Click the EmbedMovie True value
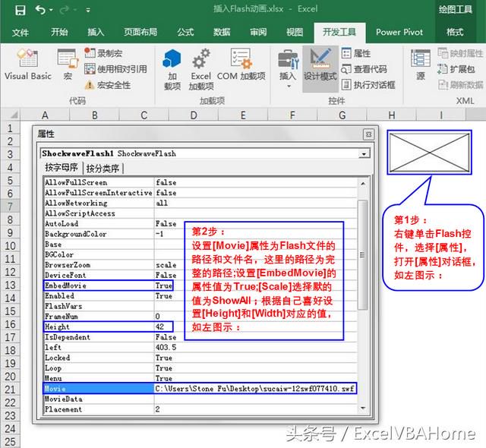The height and width of the screenshot is (448, 486). [164, 286]
